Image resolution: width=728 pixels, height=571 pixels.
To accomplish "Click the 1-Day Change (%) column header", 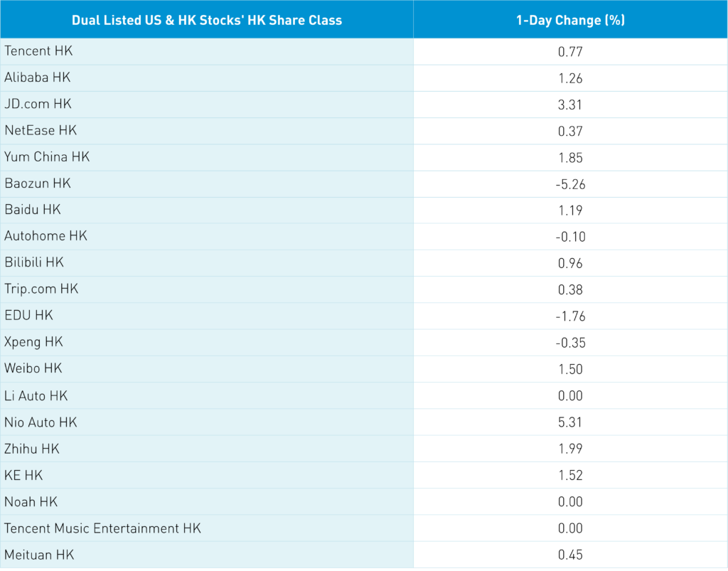I will tap(570, 20).
